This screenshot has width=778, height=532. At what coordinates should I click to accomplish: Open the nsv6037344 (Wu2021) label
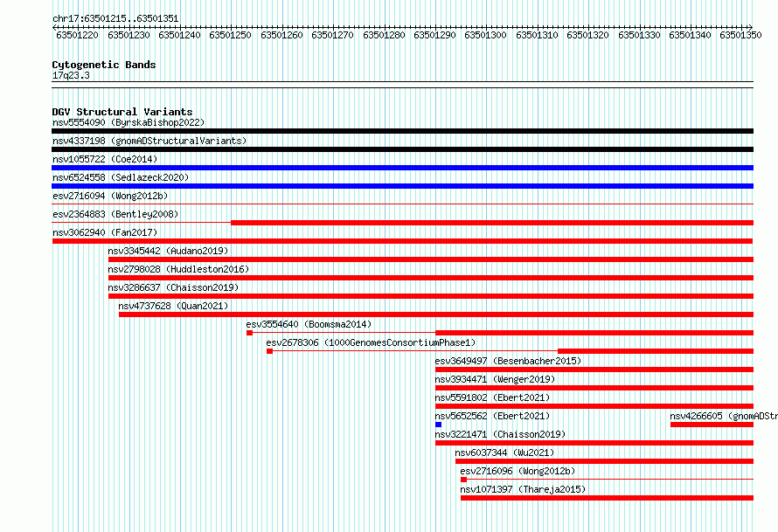click(x=504, y=453)
